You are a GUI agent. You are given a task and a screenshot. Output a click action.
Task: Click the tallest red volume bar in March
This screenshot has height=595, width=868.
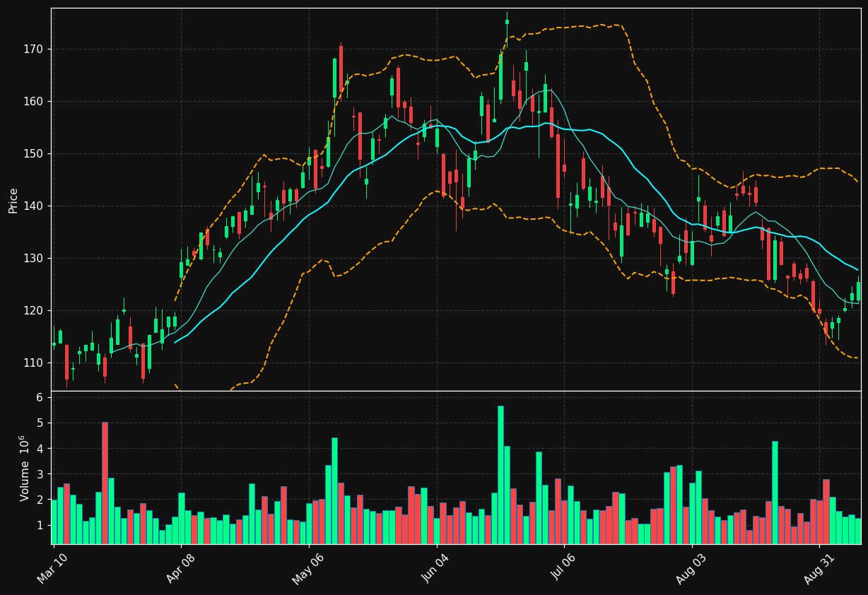click(x=105, y=483)
